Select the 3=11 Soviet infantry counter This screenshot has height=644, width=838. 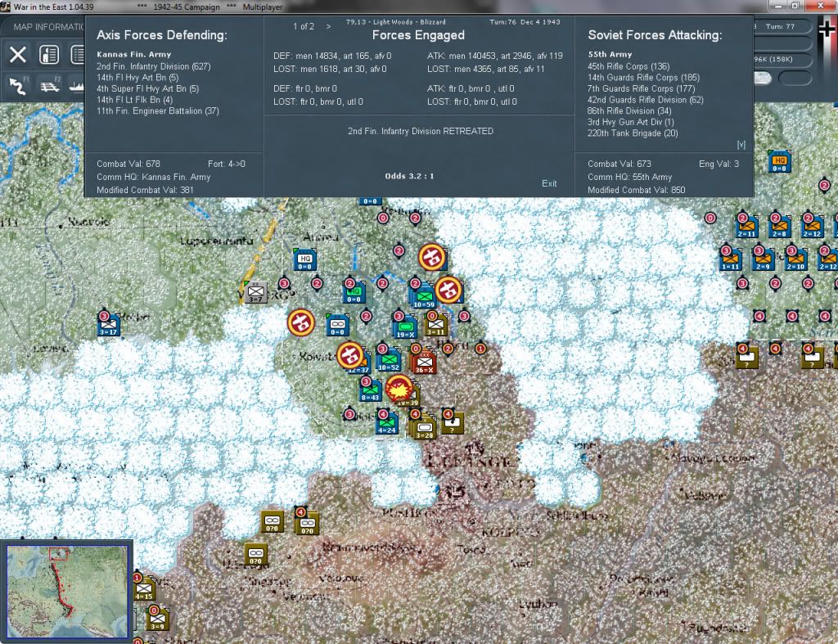click(x=435, y=324)
